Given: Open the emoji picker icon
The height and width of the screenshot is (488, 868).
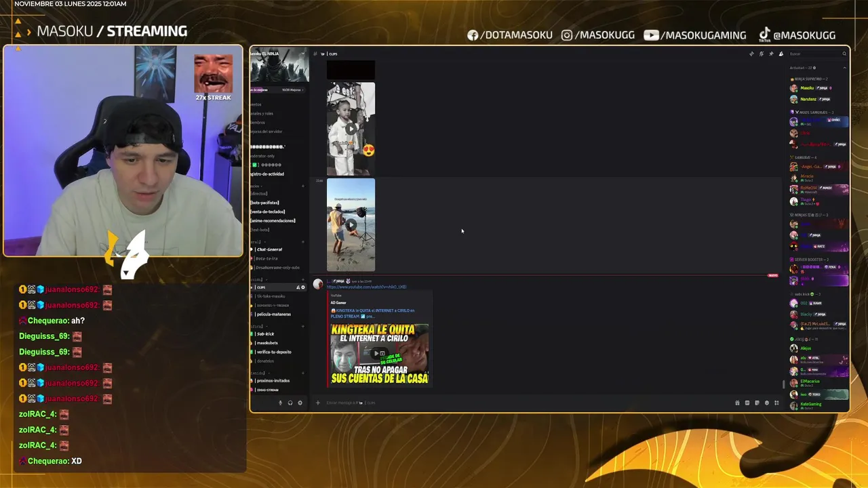Looking at the screenshot, I should pos(767,403).
